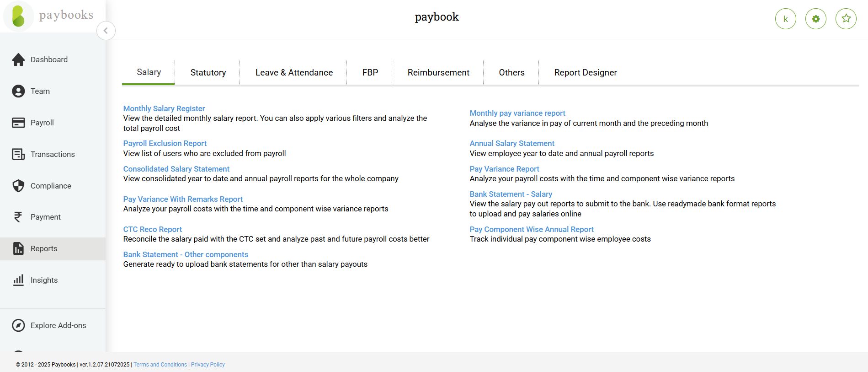Open Terms and Conditions footer link
The height and width of the screenshot is (372, 868).
(x=160, y=365)
